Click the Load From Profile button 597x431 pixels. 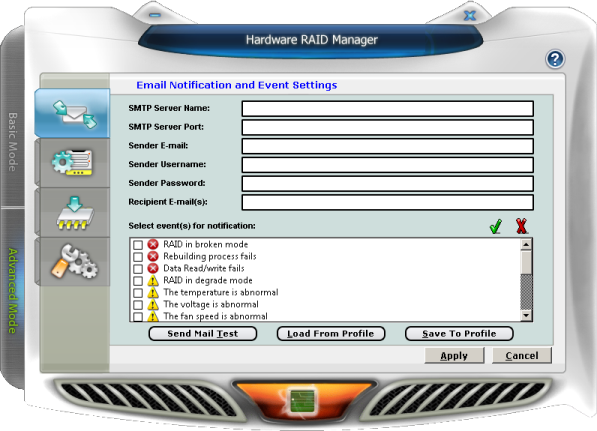(331, 334)
